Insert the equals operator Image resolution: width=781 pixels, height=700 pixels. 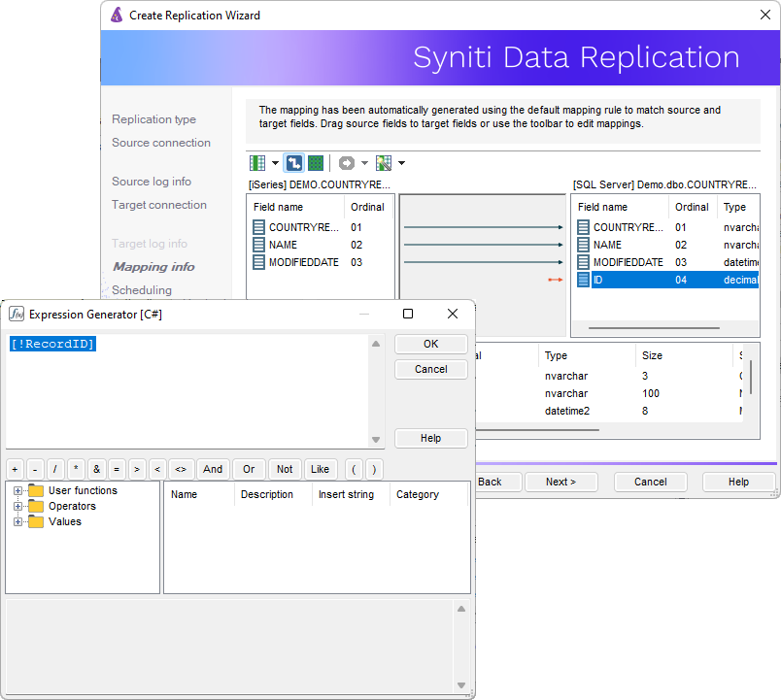click(117, 469)
